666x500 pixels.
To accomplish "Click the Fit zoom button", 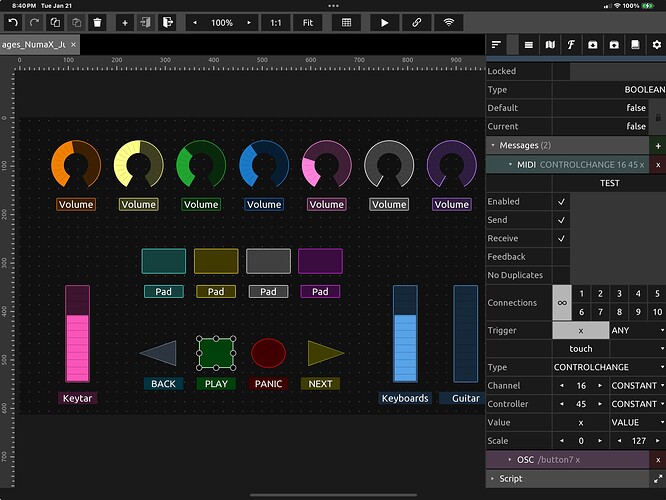I will 308,23.
